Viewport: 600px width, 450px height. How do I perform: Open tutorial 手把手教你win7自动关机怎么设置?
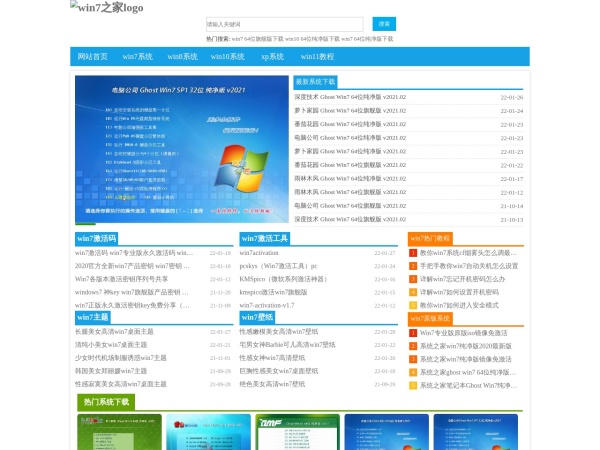(x=469, y=266)
